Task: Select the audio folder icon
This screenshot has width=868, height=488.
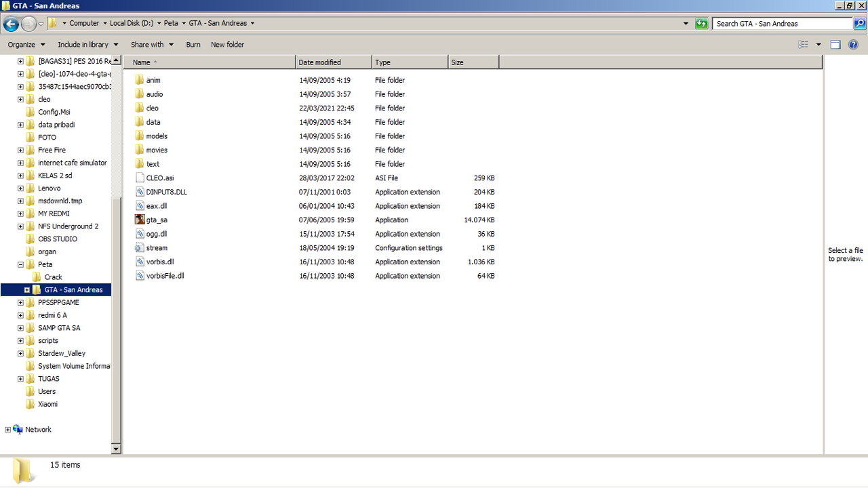Action: (x=140, y=94)
